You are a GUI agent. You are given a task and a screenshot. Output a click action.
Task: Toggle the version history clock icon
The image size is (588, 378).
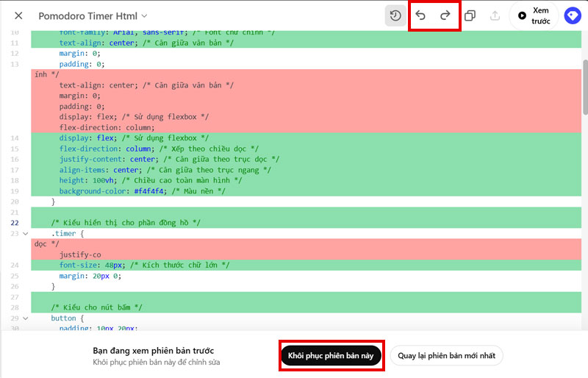(395, 15)
